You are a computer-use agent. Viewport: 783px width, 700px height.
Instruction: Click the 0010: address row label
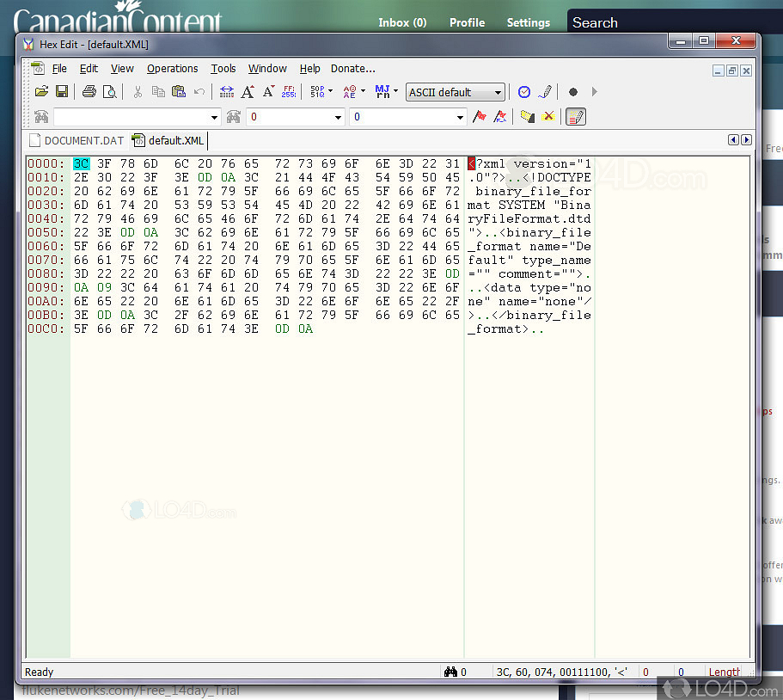click(46, 177)
